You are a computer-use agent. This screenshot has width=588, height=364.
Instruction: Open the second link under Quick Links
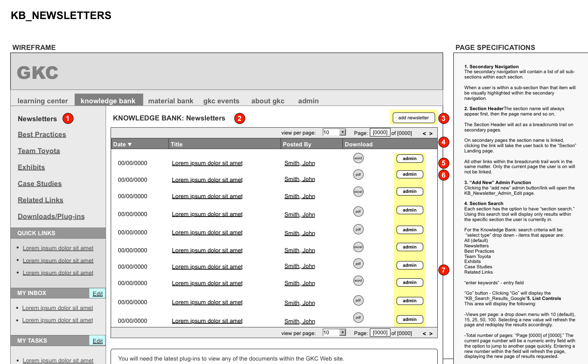58,261
